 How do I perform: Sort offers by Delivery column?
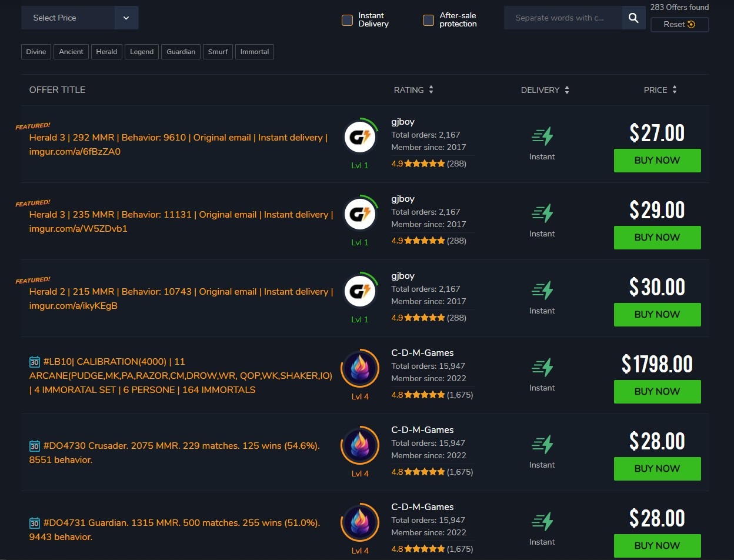click(545, 90)
